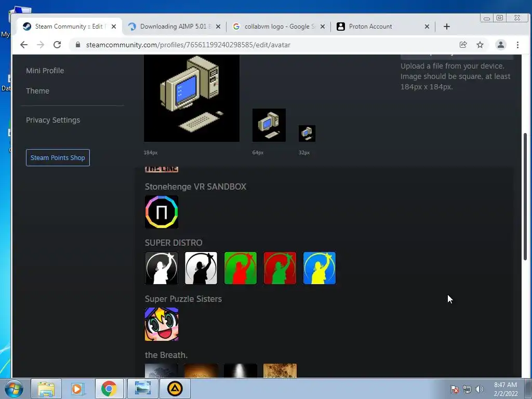The image size is (532, 399).
Task: Bookmark this page with the star icon
Action: (480, 45)
